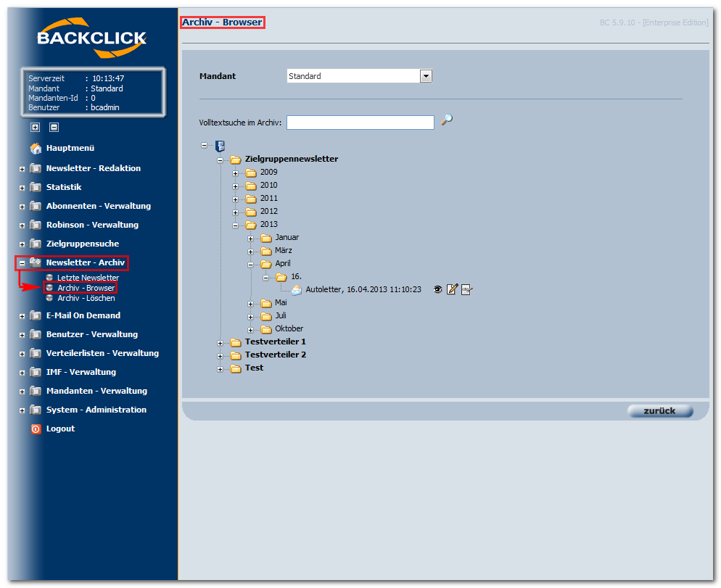Open the Mandant dropdown
721x588 pixels.
click(426, 76)
